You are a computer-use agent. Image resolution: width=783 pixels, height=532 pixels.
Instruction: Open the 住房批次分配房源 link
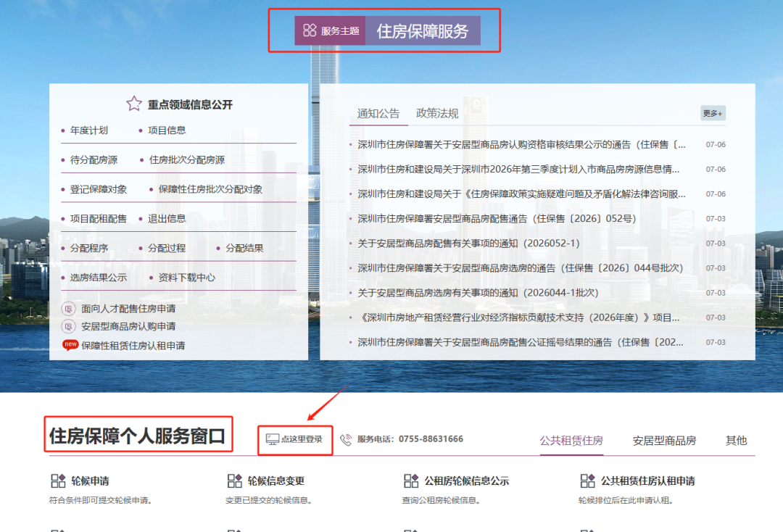tap(187, 159)
